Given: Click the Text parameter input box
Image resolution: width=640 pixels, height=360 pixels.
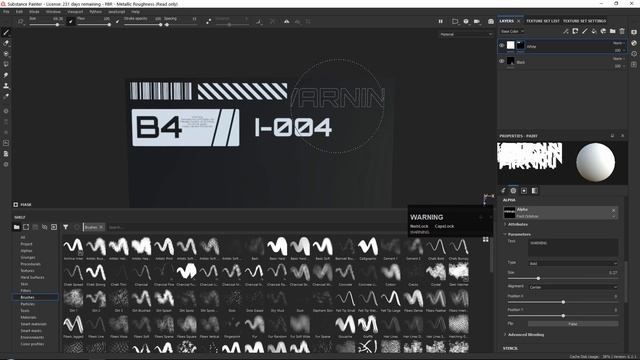Looking at the screenshot, I should (x=573, y=248).
